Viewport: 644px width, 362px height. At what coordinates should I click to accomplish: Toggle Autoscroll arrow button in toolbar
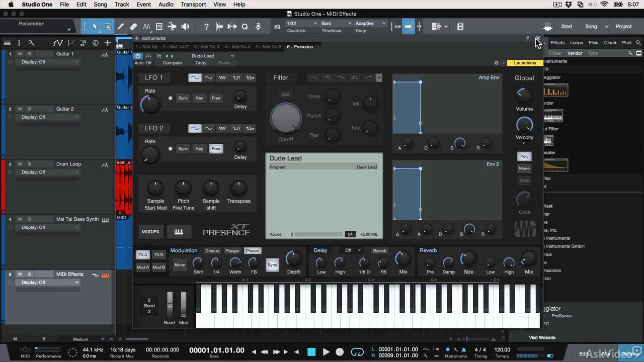point(408,27)
